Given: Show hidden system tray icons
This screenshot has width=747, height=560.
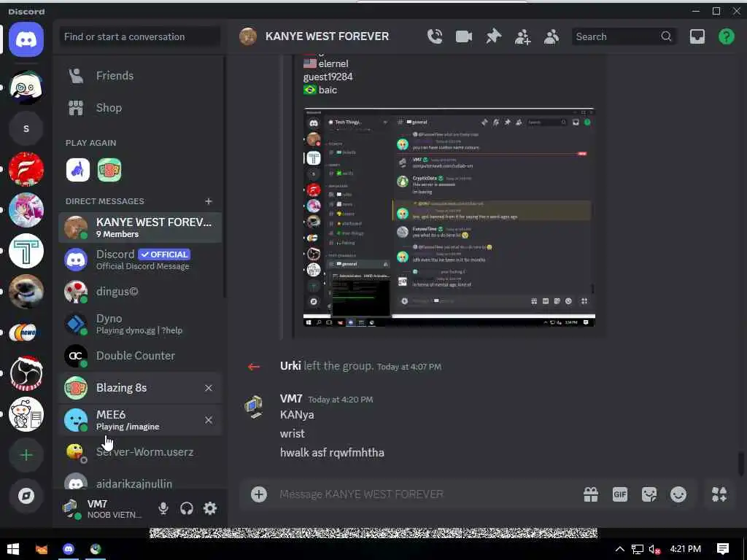Looking at the screenshot, I should pyautogui.click(x=620, y=549).
